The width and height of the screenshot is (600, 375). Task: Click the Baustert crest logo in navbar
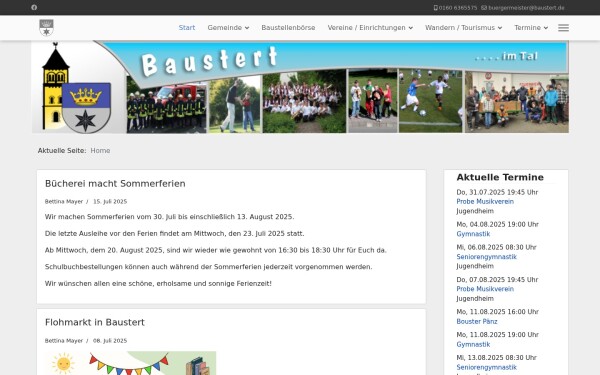[46, 28]
